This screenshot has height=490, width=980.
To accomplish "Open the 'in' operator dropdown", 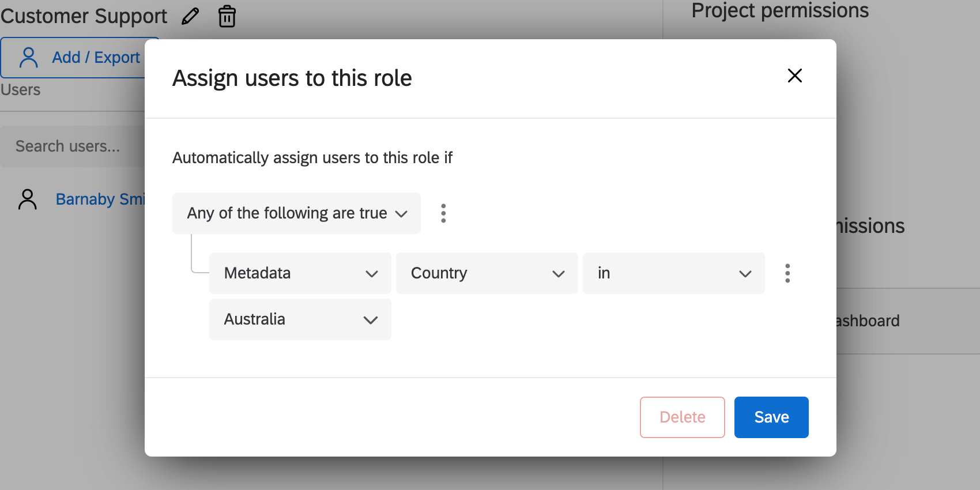I will [x=673, y=273].
